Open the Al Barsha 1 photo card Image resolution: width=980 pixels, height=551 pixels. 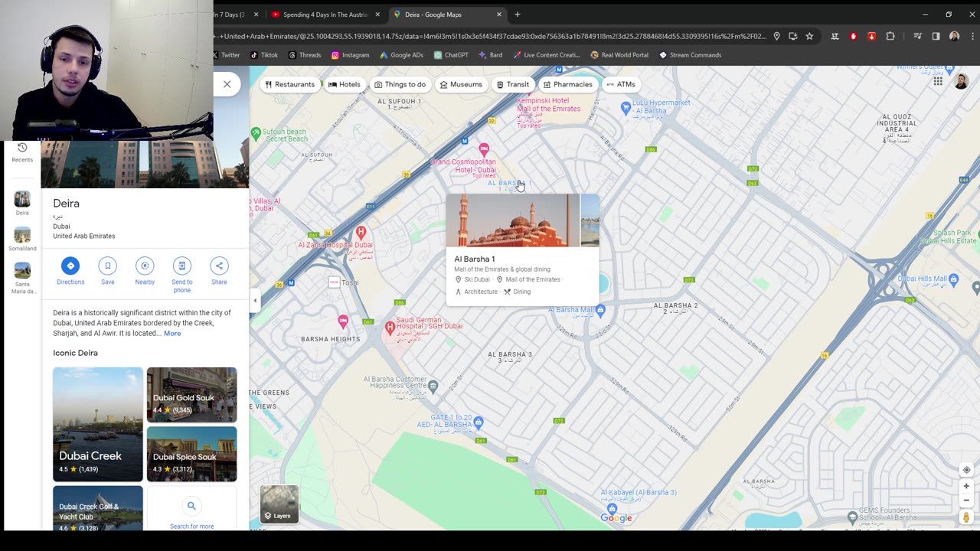513,220
